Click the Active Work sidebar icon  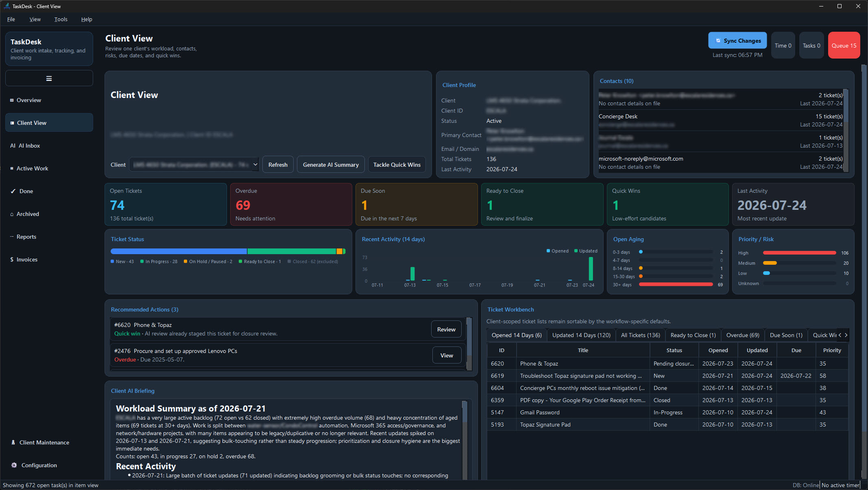tap(12, 169)
